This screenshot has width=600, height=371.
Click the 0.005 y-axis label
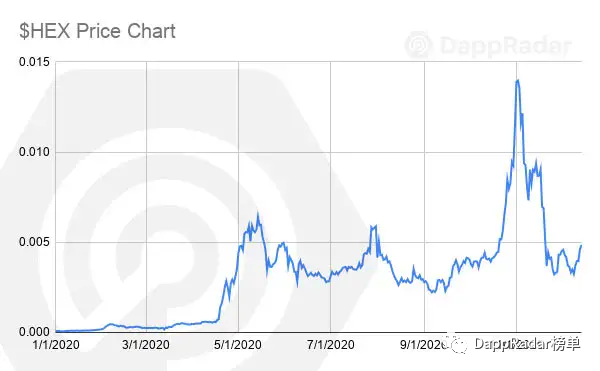click(34, 242)
